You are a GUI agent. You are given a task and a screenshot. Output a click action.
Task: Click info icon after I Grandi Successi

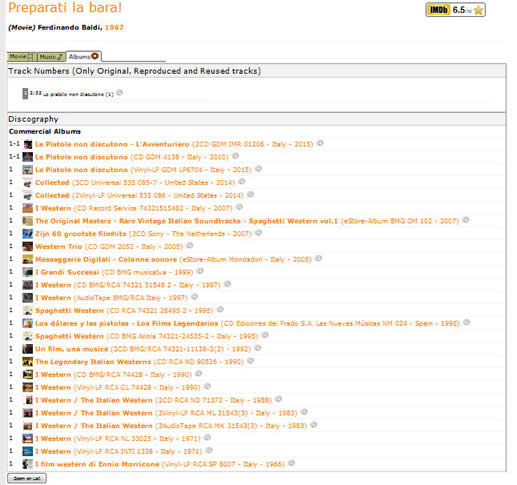point(200,271)
